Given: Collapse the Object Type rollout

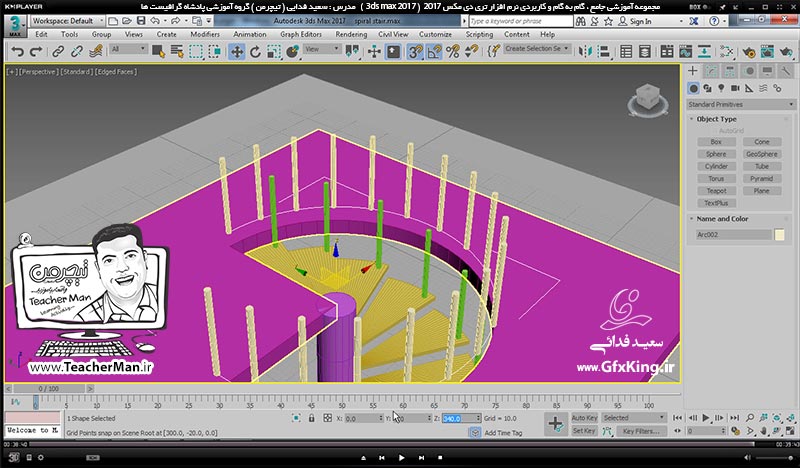Looking at the screenshot, I should tap(716, 119).
